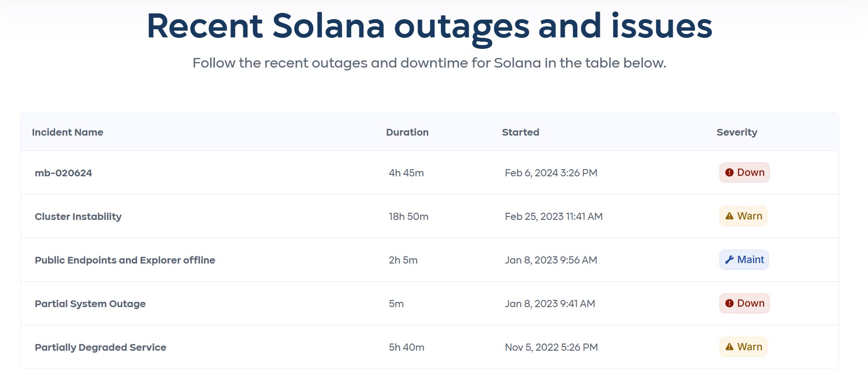Open the Cluster Instability incident details
The image size is (868, 379).
[78, 216]
